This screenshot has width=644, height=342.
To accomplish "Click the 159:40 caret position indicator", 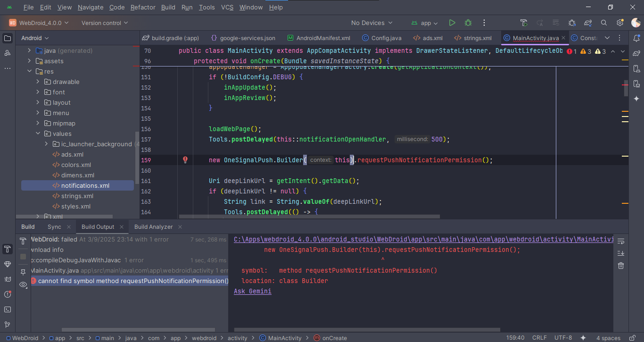I will (515, 338).
